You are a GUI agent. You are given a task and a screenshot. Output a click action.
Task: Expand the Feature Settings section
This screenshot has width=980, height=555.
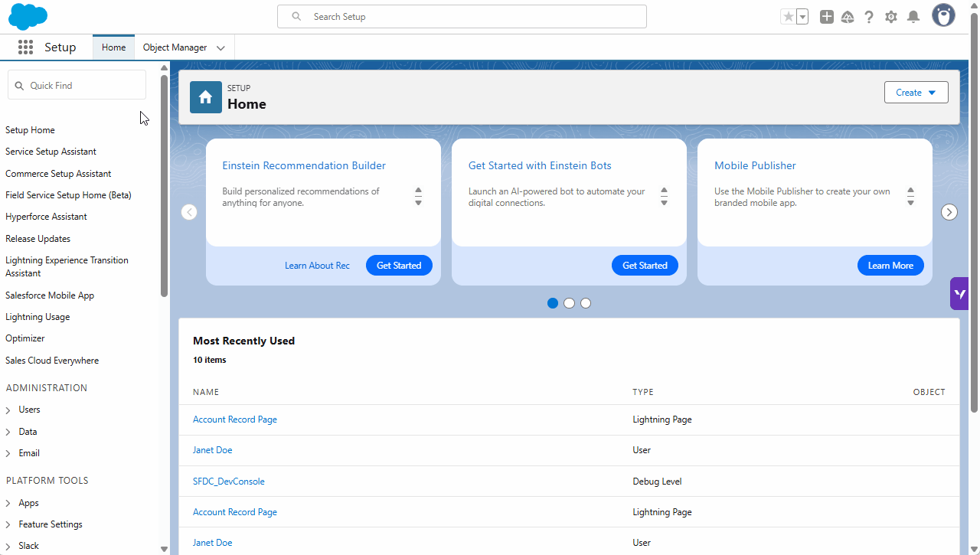[x=8, y=524]
